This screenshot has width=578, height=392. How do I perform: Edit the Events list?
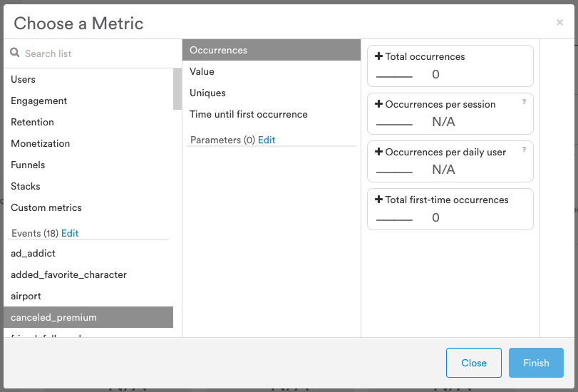click(70, 233)
